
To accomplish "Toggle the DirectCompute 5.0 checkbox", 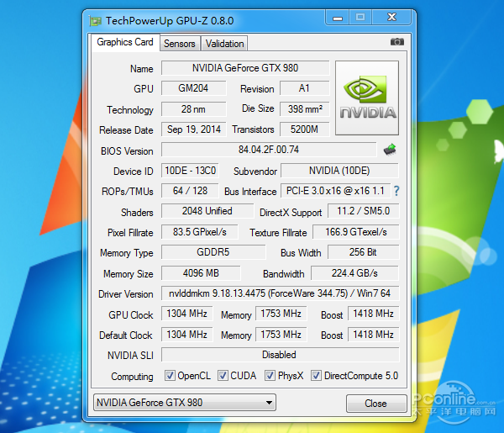I will click(316, 376).
